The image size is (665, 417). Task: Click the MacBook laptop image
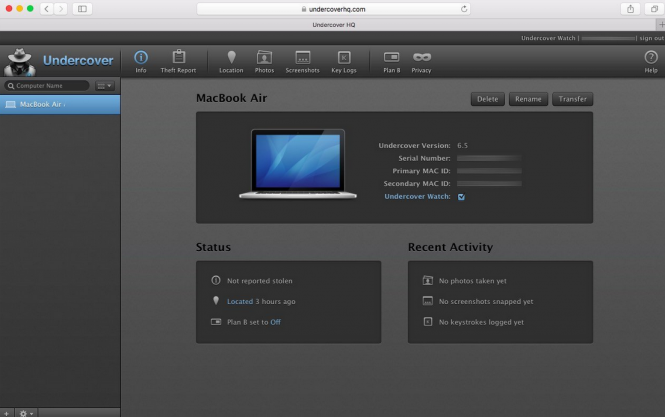298,164
